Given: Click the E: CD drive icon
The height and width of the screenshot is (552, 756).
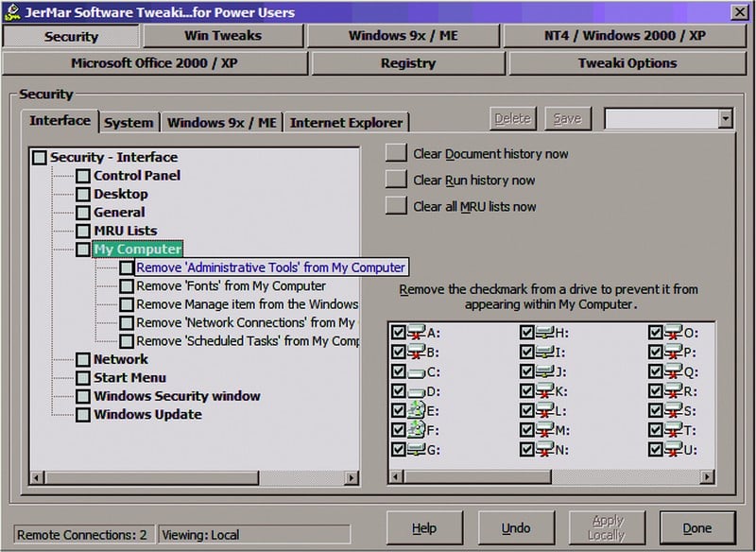Looking at the screenshot, I should tap(416, 411).
